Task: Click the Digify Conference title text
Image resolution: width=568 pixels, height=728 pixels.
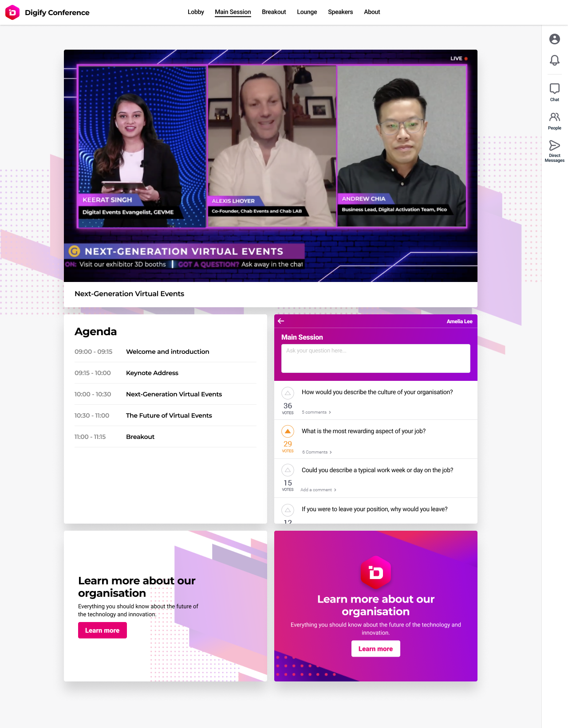Action: pos(57,12)
